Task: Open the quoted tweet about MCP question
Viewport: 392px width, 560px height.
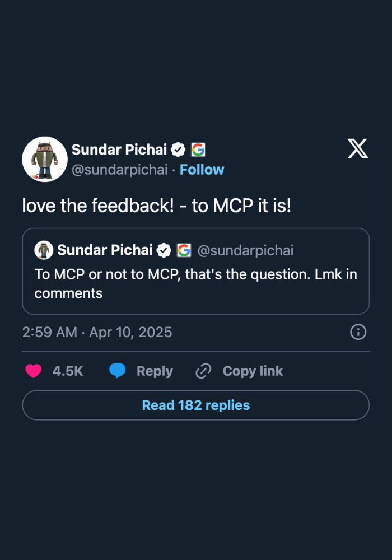Action: tap(195, 271)
